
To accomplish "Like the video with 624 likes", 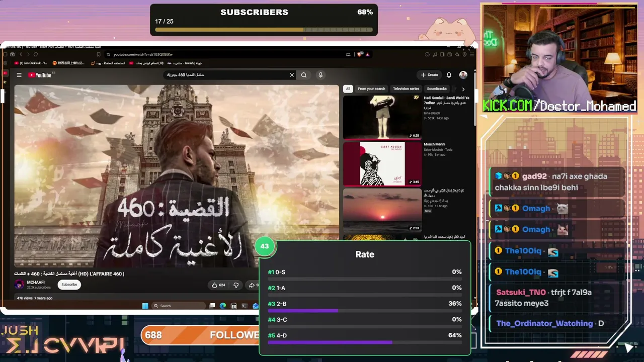I will tap(218, 285).
